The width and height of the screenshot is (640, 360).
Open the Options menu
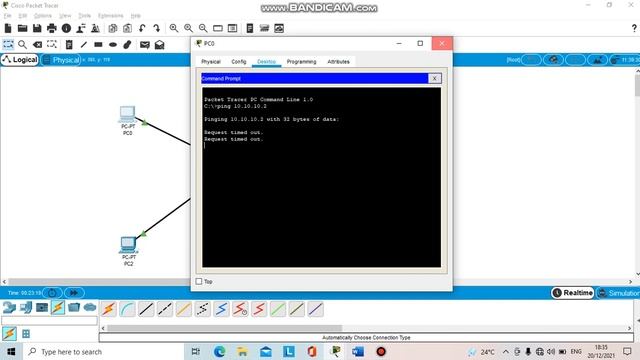coord(43,16)
